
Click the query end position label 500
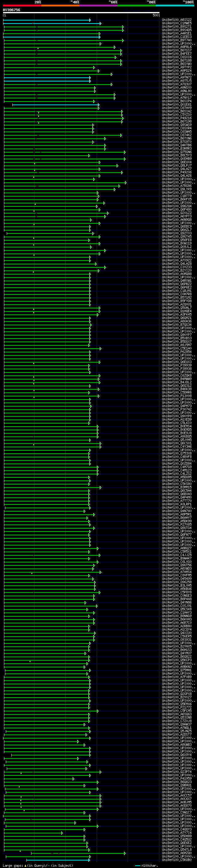pyautogui.click(x=155, y=15)
